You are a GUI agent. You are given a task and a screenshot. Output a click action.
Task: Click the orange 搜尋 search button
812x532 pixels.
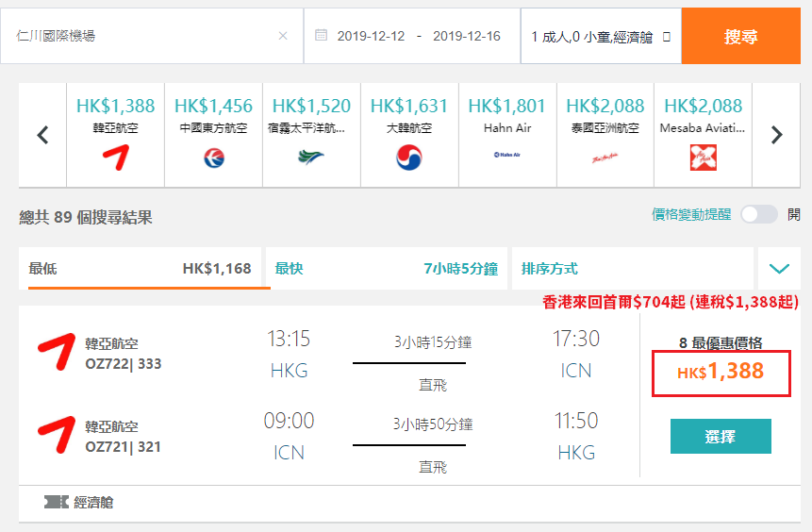tap(740, 36)
